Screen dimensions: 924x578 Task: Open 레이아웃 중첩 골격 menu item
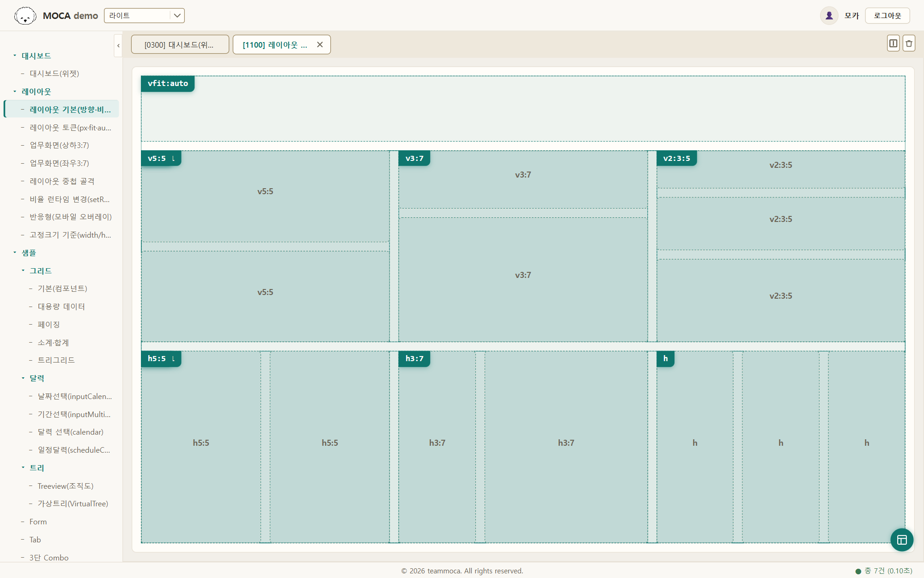[x=62, y=181]
